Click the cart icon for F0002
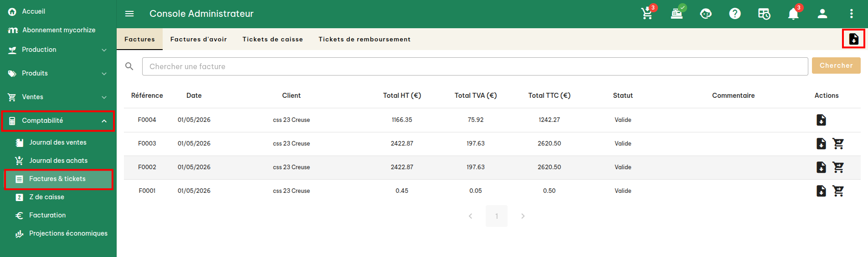 tap(838, 167)
